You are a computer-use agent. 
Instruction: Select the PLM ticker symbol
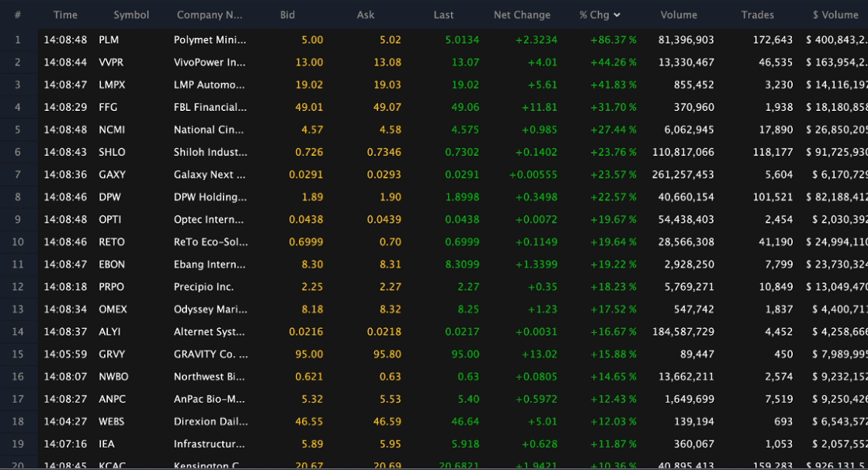pyautogui.click(x=109, y=40)
